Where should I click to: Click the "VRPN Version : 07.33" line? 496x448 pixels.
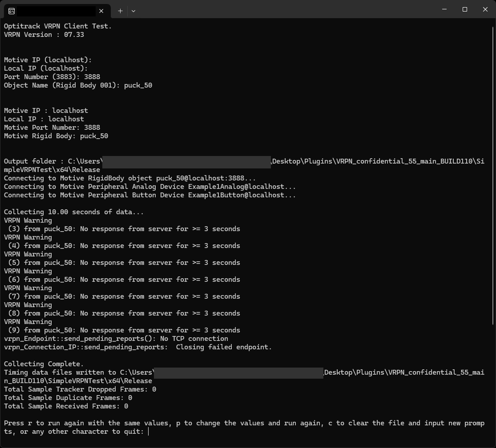(44, 35)
